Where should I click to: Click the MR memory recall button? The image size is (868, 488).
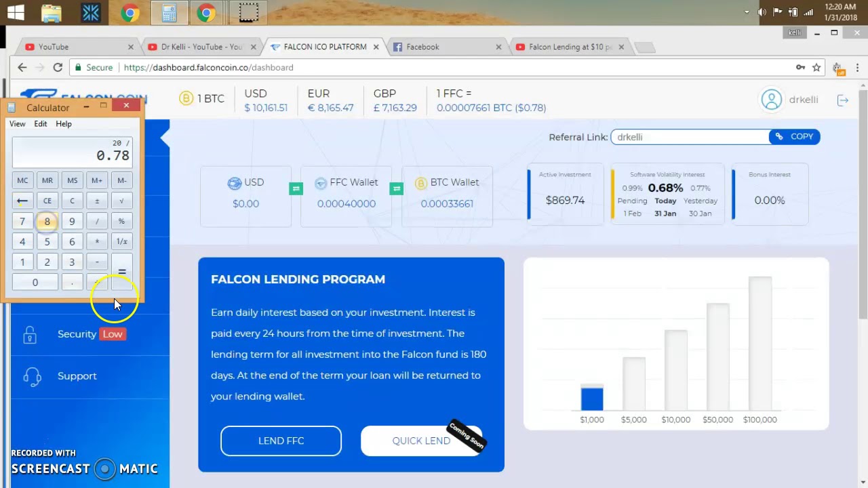pyautogui.click(x=47, y=180)
